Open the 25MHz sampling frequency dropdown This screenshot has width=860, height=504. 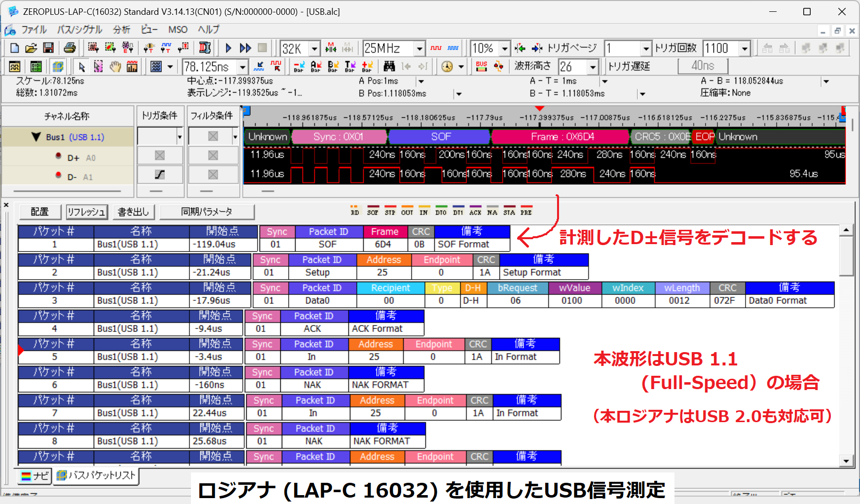[x=419, y=48]
